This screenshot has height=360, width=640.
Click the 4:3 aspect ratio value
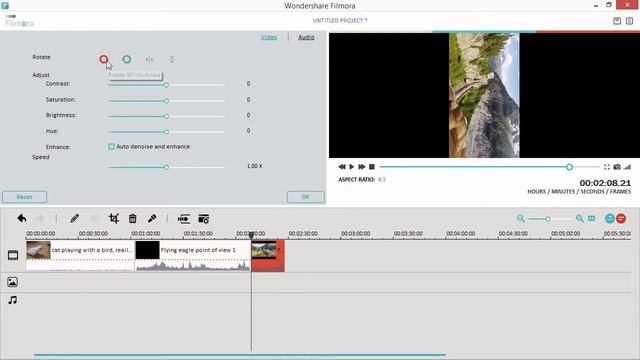tap(382, 180)
